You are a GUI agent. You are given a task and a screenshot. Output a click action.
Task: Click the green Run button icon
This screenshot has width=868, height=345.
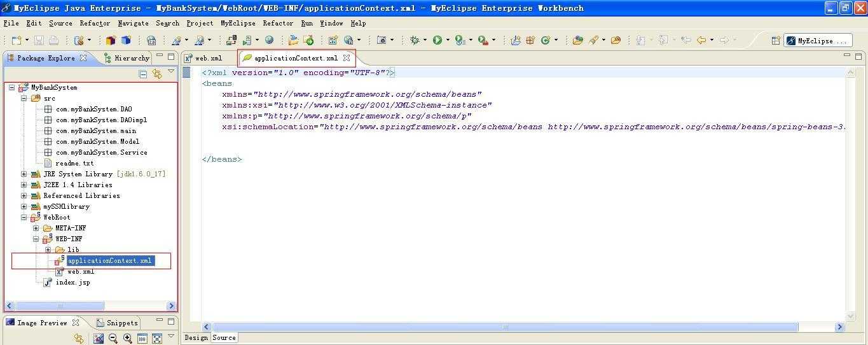(437, 40)
